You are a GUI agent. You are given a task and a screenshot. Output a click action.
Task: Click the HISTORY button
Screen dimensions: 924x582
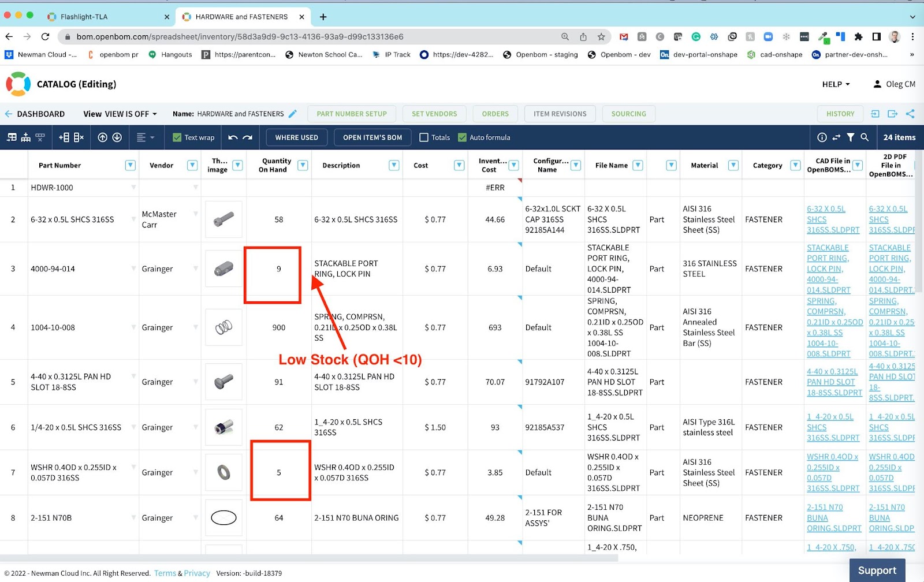[840, 114]
